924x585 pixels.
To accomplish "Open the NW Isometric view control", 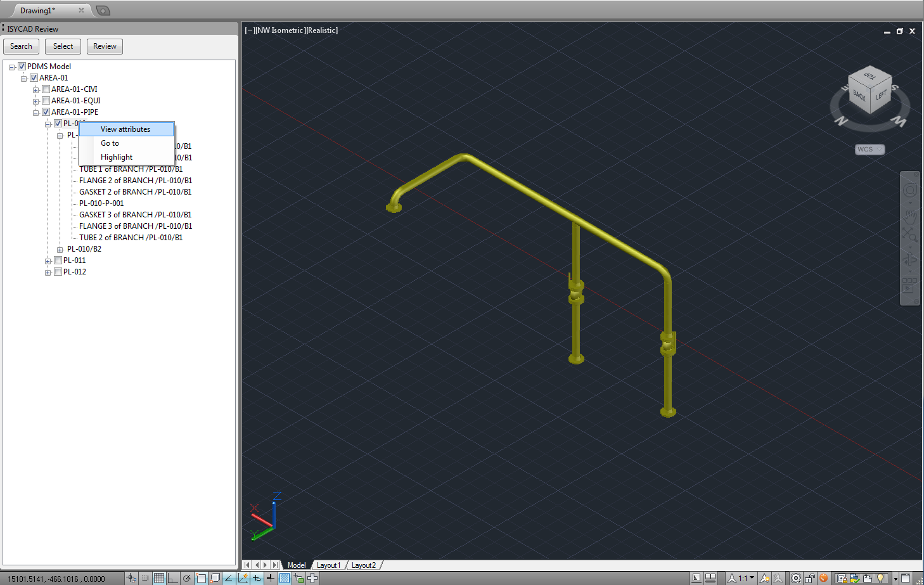I will click(279, 30).
